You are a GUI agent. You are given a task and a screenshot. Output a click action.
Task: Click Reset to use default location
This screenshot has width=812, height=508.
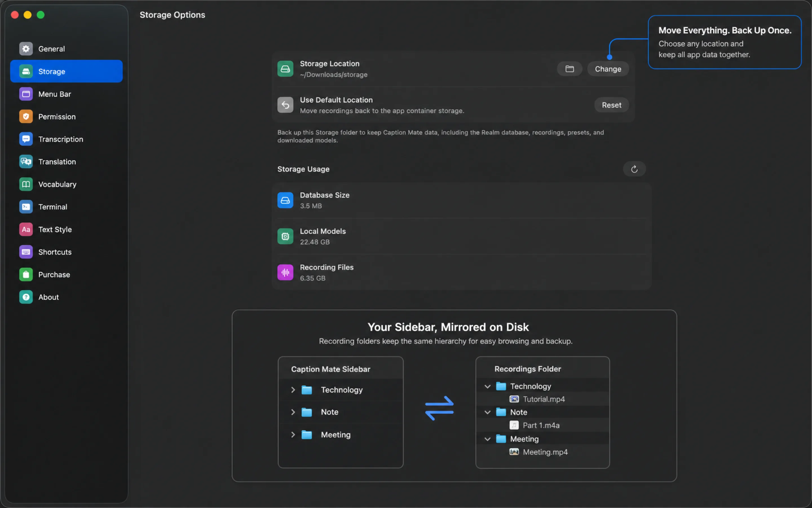click(x=611, y=105)
